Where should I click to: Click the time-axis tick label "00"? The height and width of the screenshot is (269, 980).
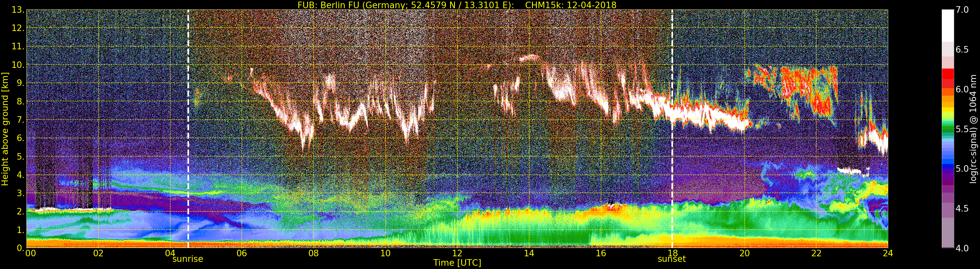point(30,253)
